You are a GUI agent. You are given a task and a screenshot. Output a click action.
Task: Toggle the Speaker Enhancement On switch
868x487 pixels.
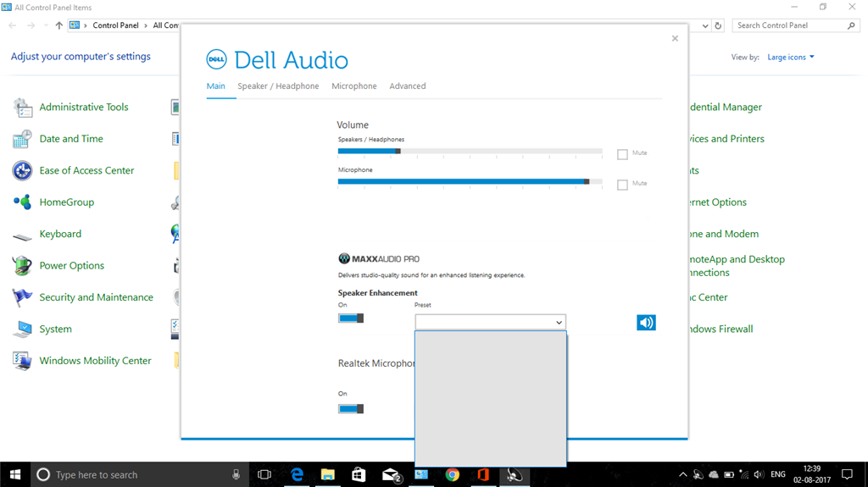(x=351, y=318)
